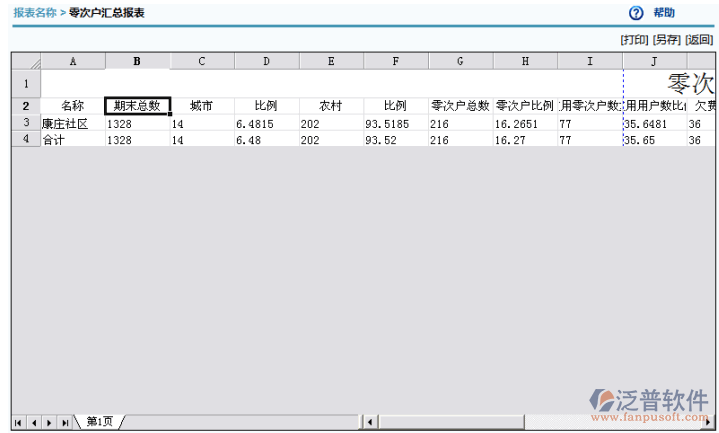Click the 1328 cell in 康庄社区 row
The width and height of the screenshot is (719, 433).
[137, 123]
